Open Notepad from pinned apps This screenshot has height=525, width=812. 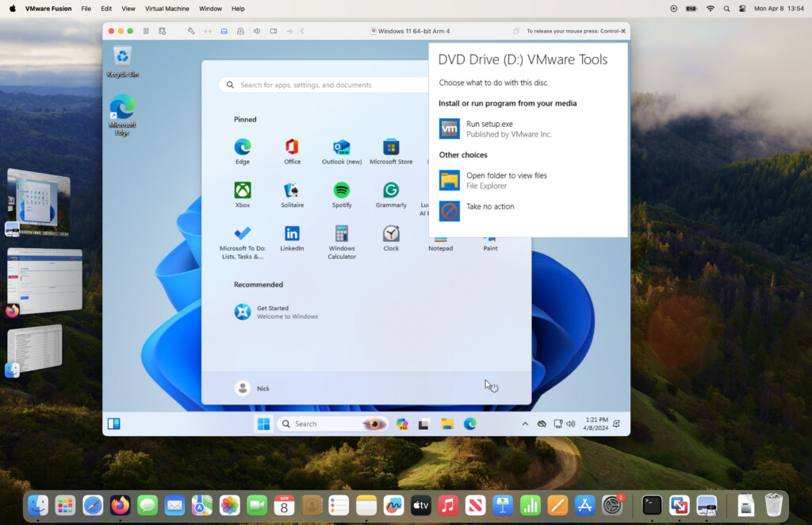pyautogui.click(x=441, y=244)
